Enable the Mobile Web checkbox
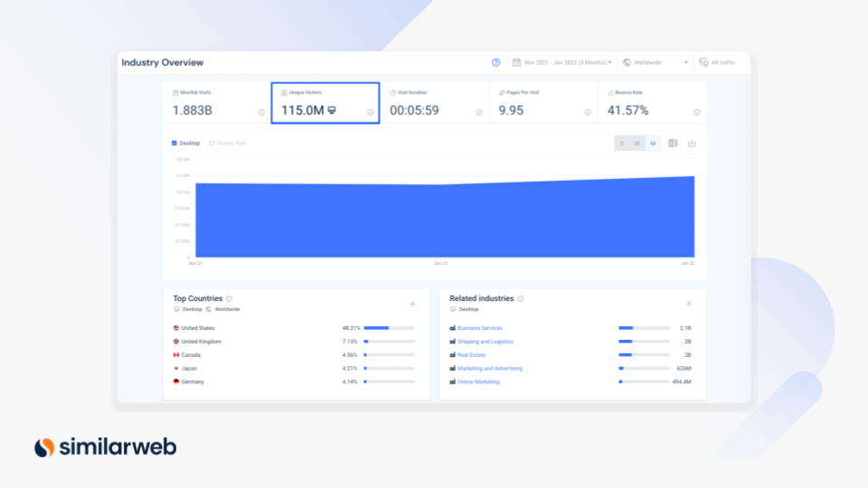868x488 pixels. click(212, 143)
